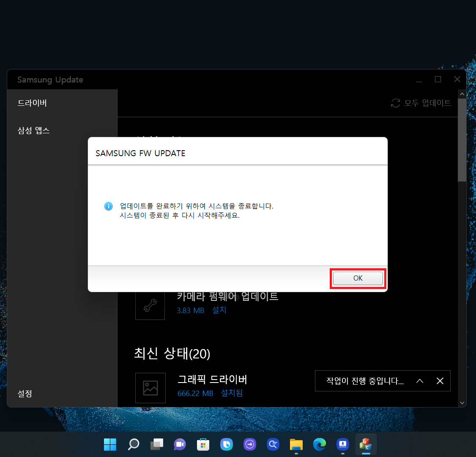Open the purple arrow circle taskbar icon
The width and height of the screenshot is (476, 457).
(x=249, y=445)
